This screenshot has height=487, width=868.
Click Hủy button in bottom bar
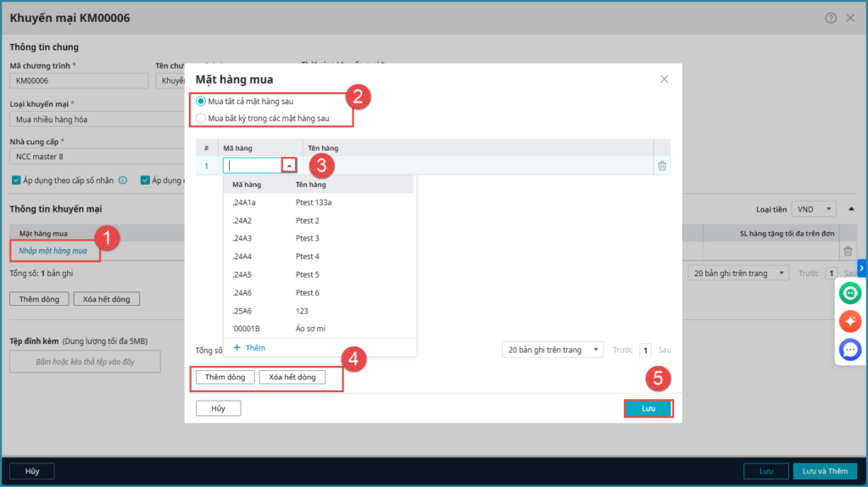point(32,471)
